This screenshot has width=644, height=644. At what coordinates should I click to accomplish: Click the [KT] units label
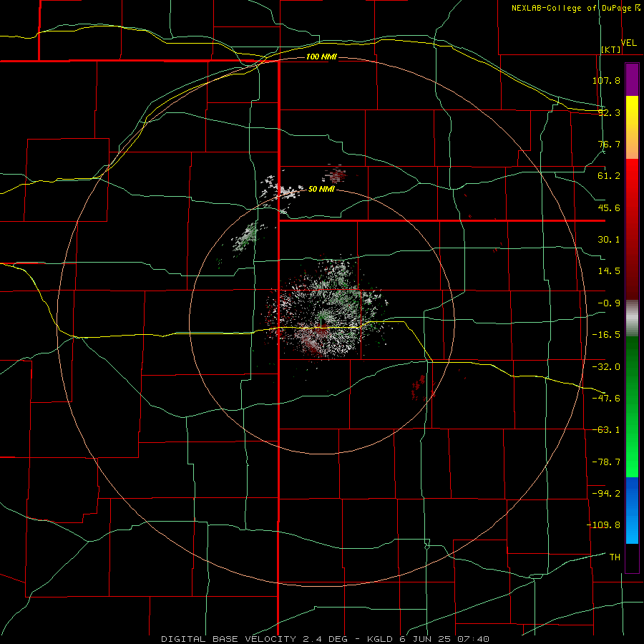(611, 49)
